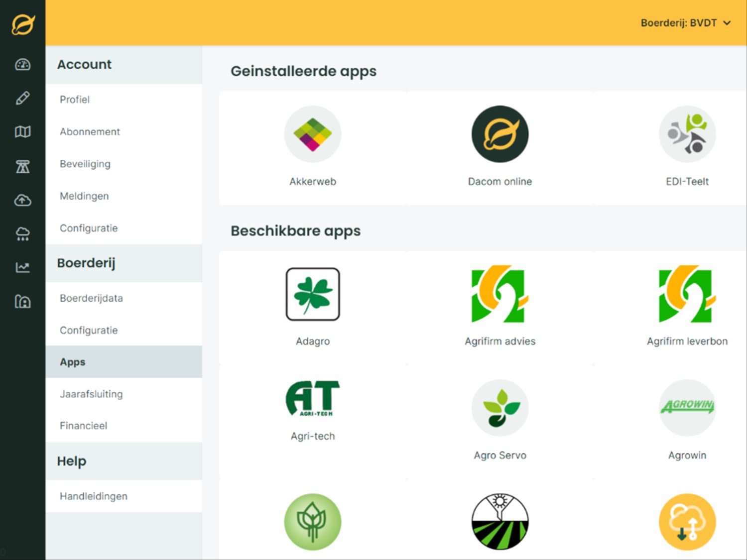Click the cloud upload icon in sidebar
Screen dimensions: 747x560
click(x=23, y=200)
